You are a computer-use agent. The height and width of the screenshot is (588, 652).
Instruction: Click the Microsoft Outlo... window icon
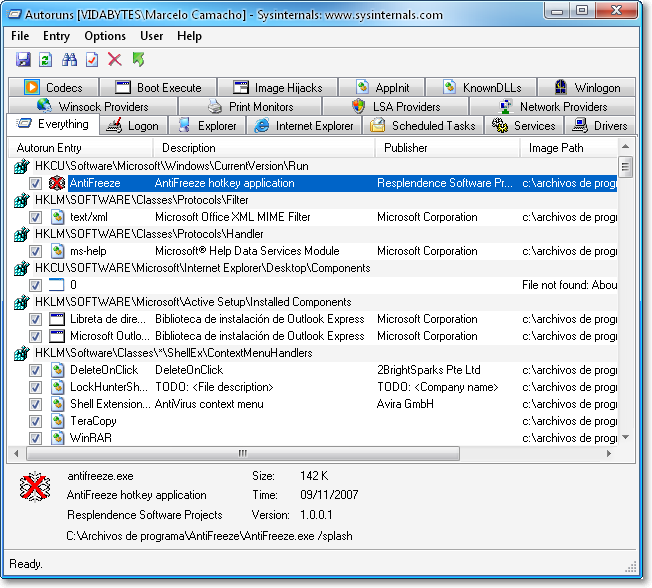tap(57, 336)
